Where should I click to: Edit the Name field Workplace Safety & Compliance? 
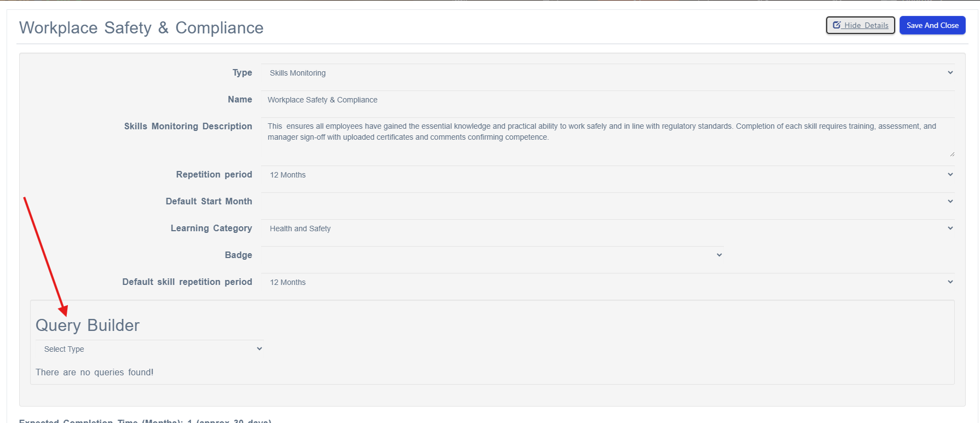[x=608, y=100]
